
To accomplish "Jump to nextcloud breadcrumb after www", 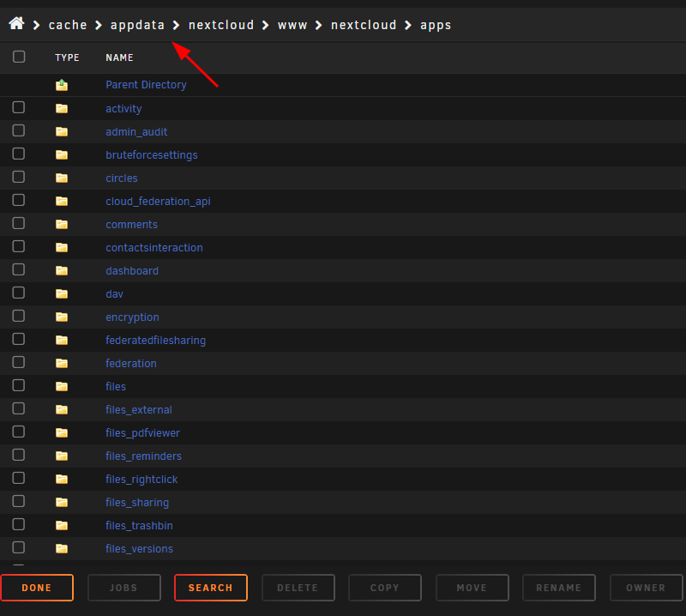I will pyautogui.click(x=364, y=25).
